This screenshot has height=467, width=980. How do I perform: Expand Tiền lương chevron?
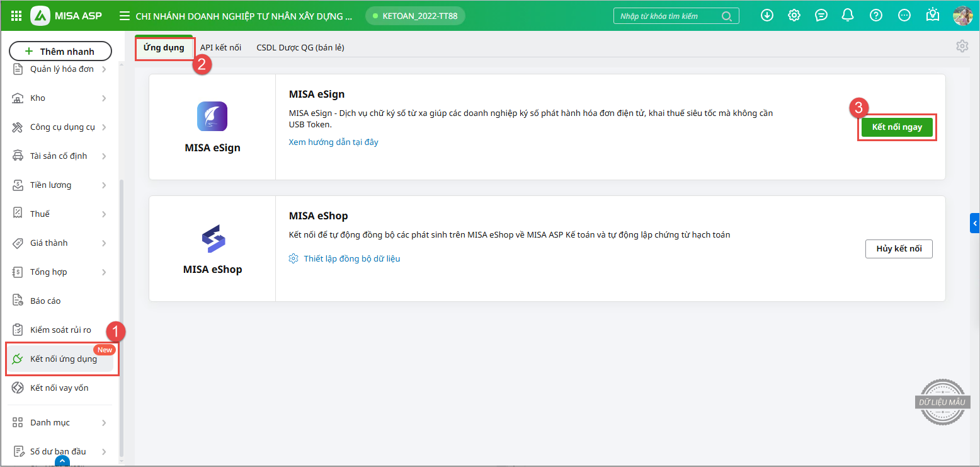point(104,185)
